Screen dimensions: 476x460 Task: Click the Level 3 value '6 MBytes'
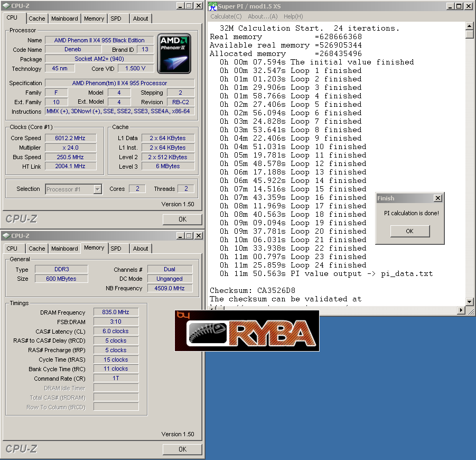pyautogui.click(x=167, y=166)
